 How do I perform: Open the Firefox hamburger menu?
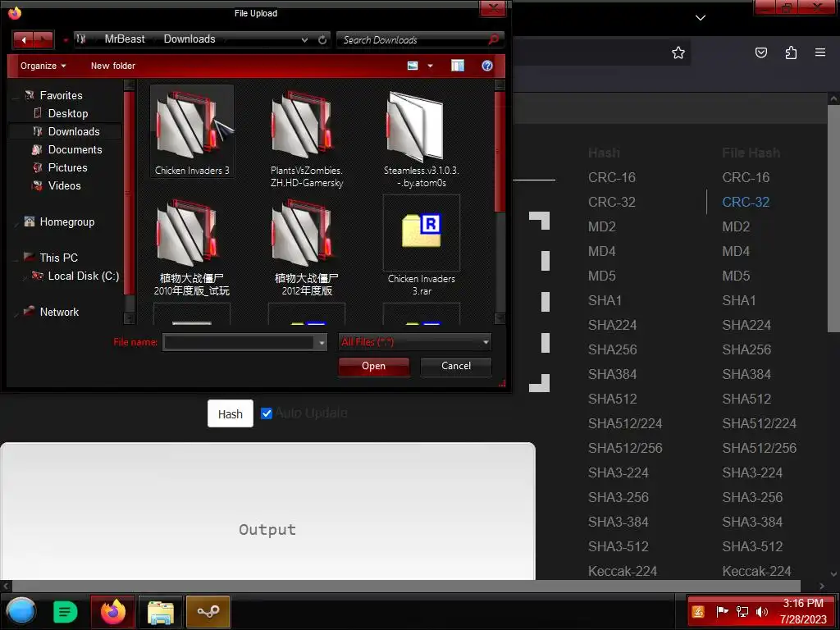click(x=820, y=52)
